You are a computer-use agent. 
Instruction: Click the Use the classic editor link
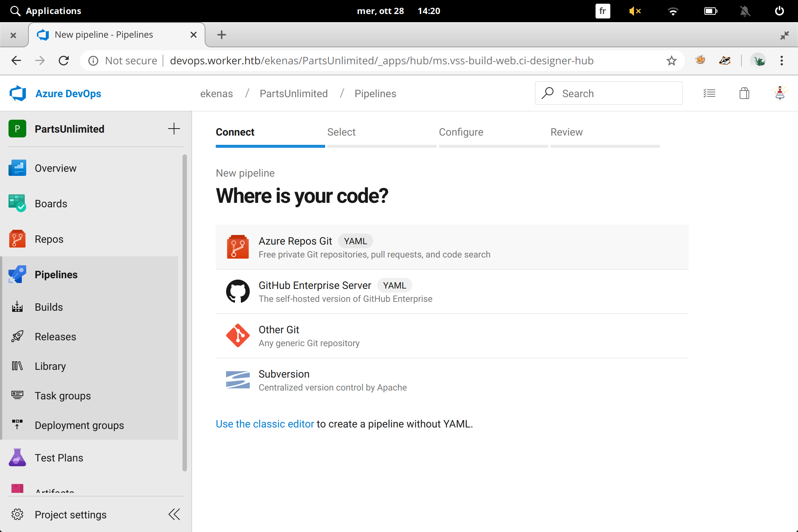265,424
